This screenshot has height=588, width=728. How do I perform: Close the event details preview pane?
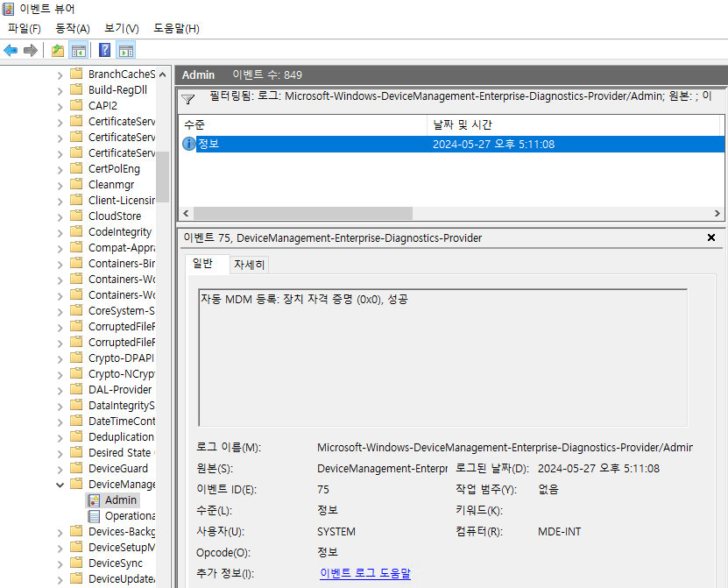tap(710, 237)
